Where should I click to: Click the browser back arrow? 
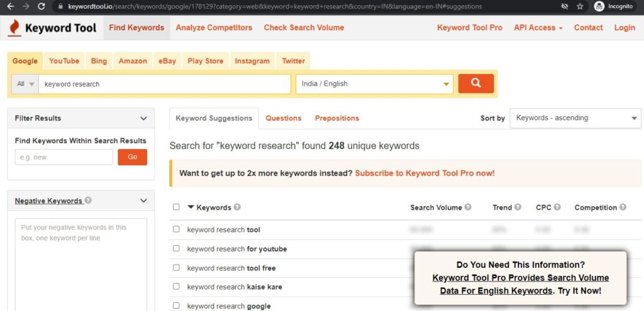coord(11,6)
